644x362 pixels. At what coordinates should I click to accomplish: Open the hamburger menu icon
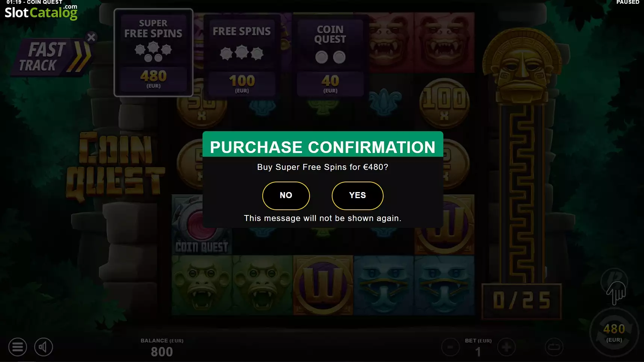18,347
